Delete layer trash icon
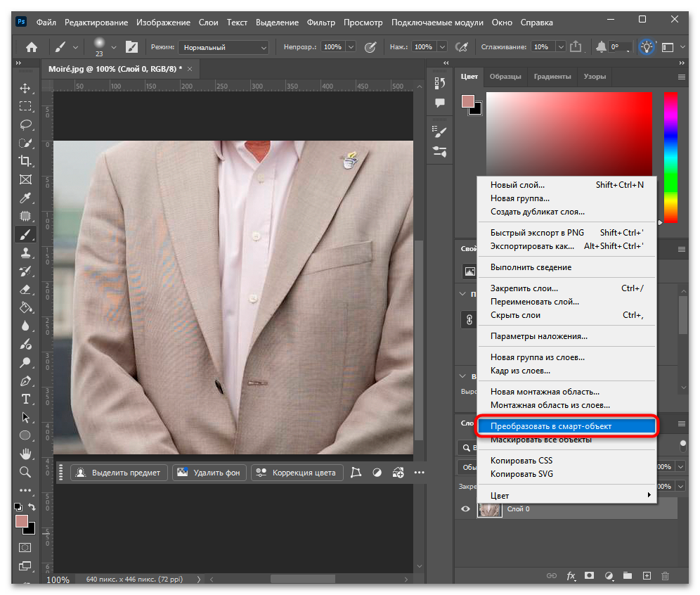 coord(665,576)
